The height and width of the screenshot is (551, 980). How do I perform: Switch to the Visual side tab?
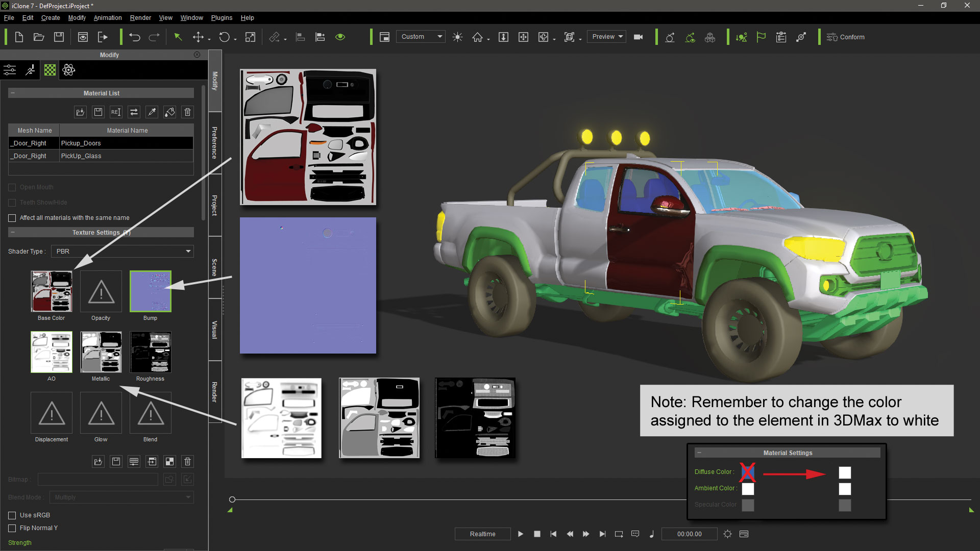215,330
